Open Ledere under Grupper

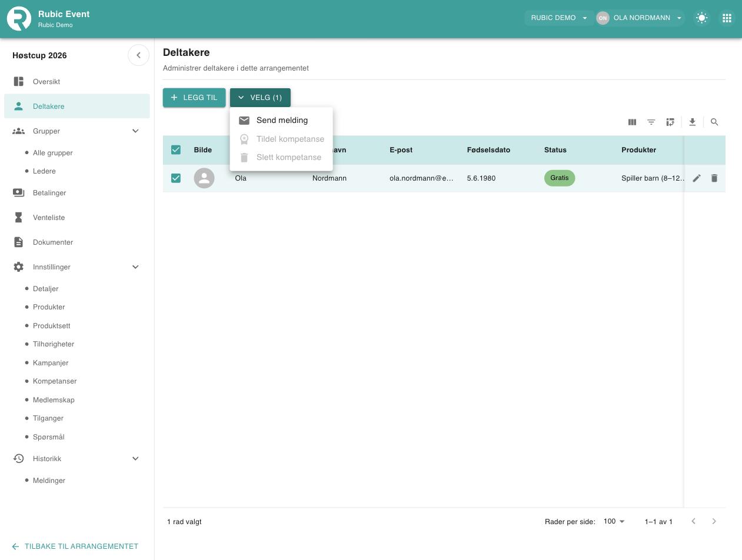click(x=44, y=171)
